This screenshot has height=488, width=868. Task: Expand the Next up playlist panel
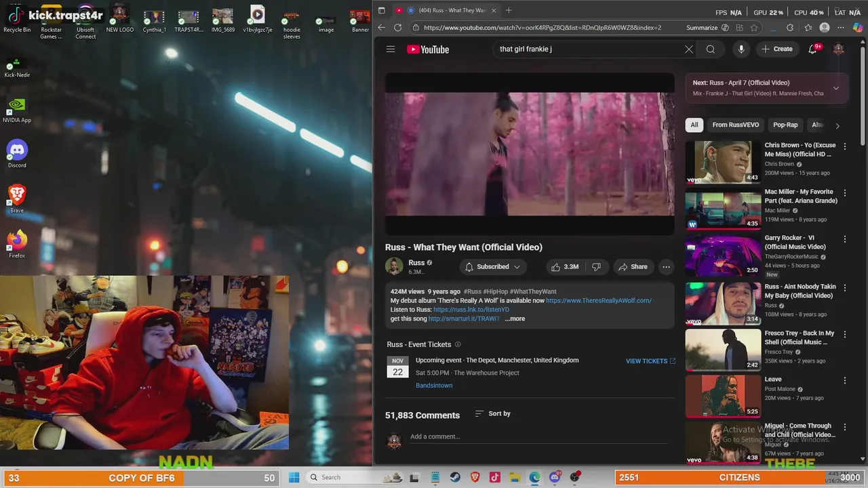pos(836,88)
